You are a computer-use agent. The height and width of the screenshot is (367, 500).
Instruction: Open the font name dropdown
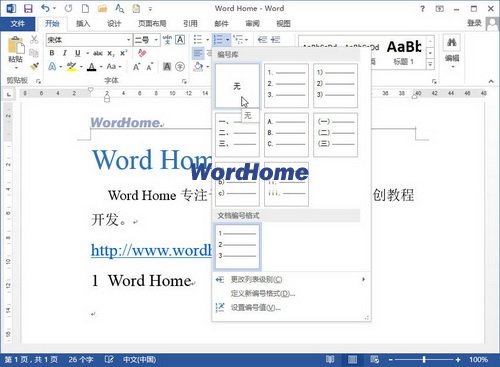(128, 40)
